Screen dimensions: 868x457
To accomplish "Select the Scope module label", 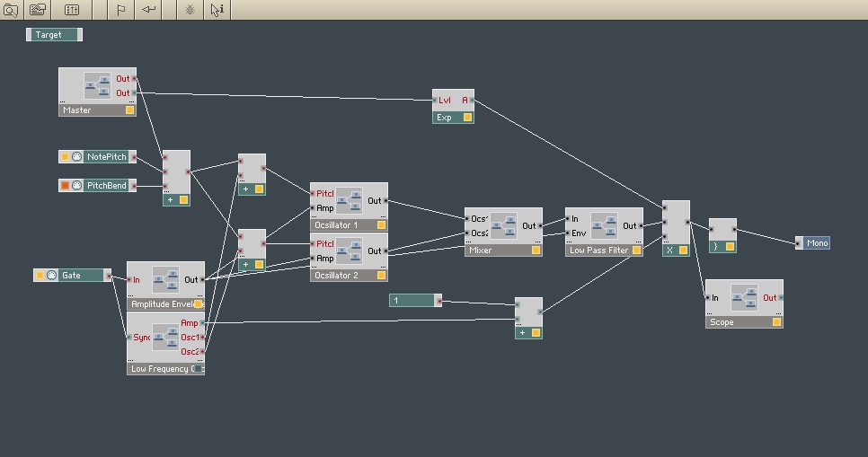I will pos(722,322).
